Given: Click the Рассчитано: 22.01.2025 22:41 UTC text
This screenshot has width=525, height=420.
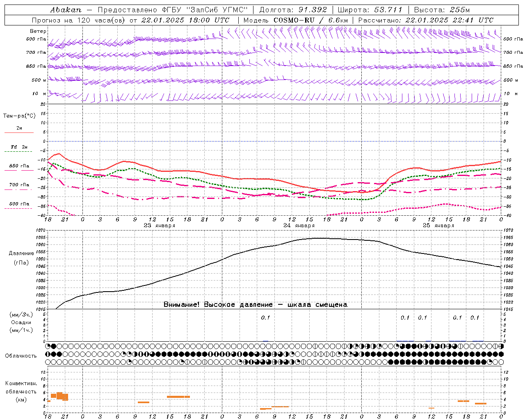Looking at the screenshot, I should (426, 20).
